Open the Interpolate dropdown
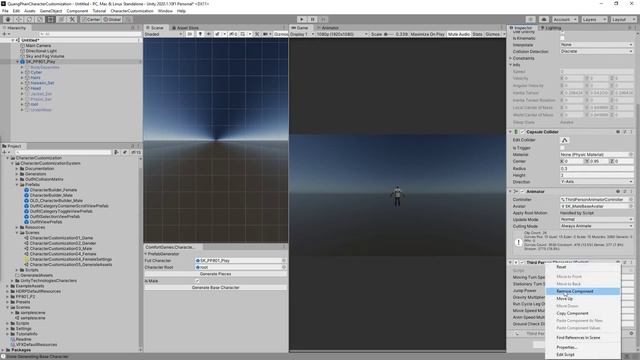This screenshot has width=640, height=360. click(x=596, y=44)
